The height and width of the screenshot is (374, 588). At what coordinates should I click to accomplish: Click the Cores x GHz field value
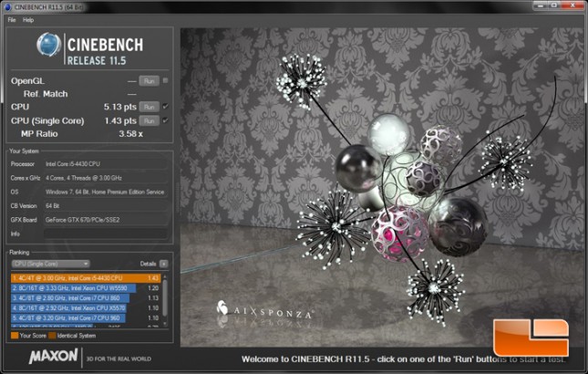coord(106,178)
